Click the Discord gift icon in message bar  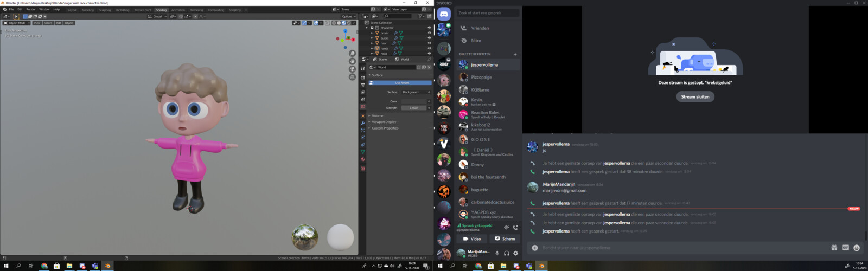[x=834, y=248]
